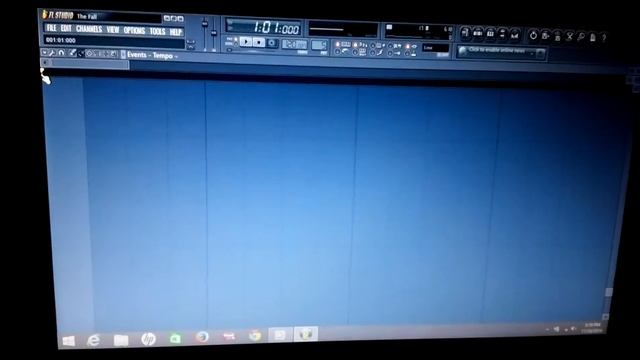This screenshot has width=640, height=360.
Task: Start playback with the Play button
Action: pyautogui.click(x=246, y=42)
